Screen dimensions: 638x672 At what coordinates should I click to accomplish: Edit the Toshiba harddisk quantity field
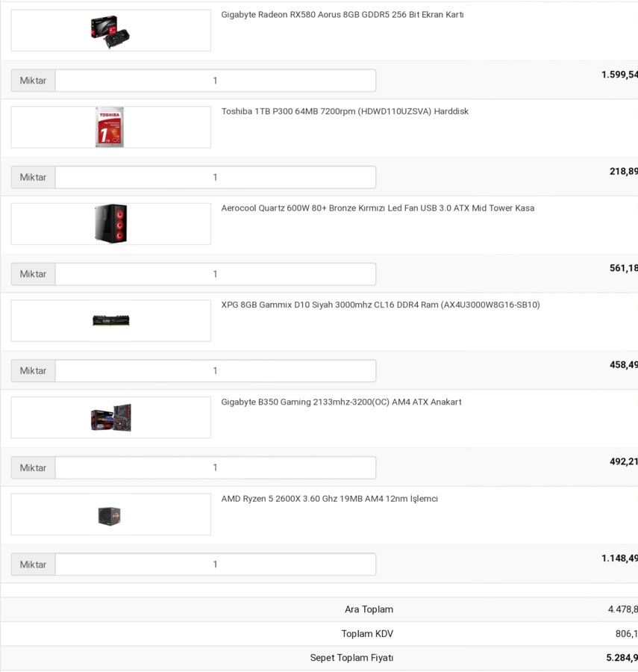(x=216, y=178)
